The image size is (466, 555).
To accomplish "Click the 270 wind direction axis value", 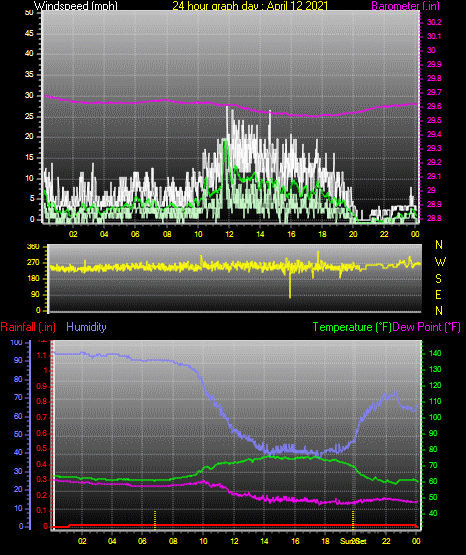I will point(33,263).
